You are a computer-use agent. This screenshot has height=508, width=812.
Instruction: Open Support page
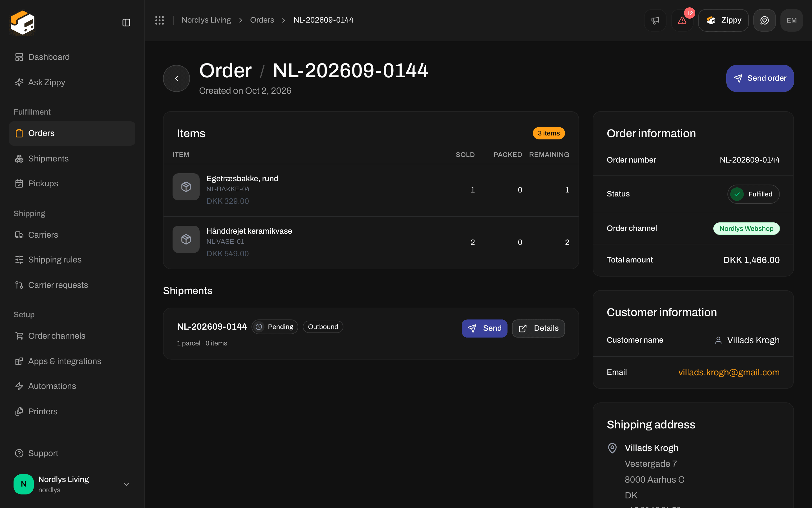pos(72,453)
